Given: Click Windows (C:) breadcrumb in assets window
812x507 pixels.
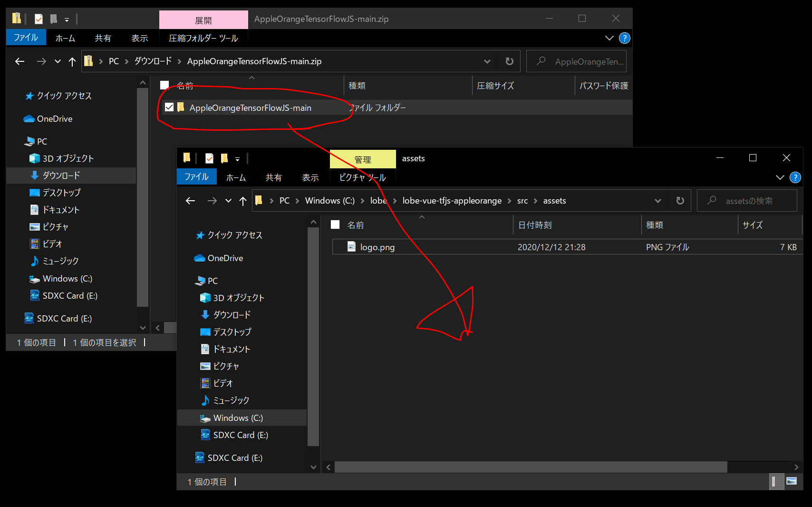Looking at the screenshot, I should [x=330, y=201].
